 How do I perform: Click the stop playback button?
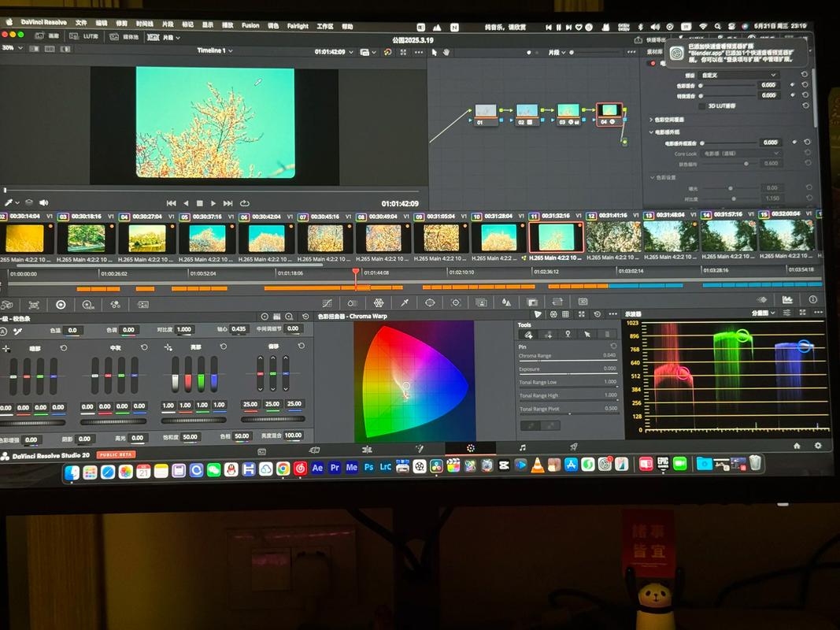click(x=199, y=203)
